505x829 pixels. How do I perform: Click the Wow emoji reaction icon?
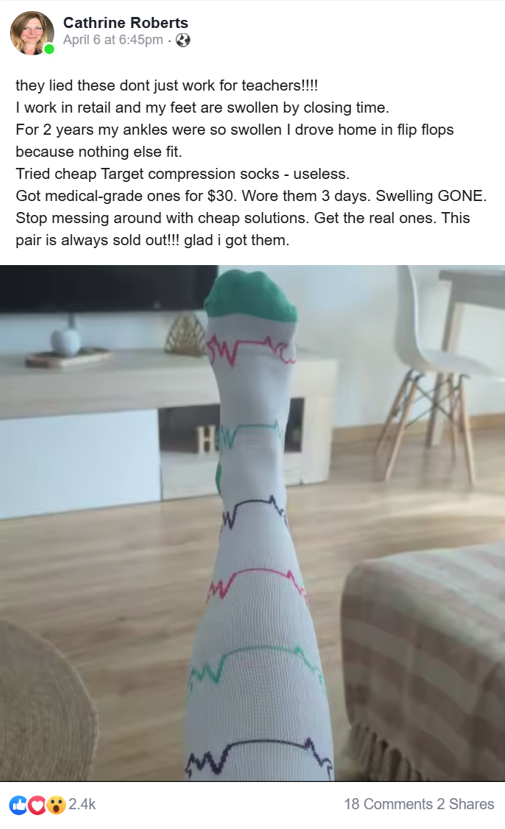(56, 805)
